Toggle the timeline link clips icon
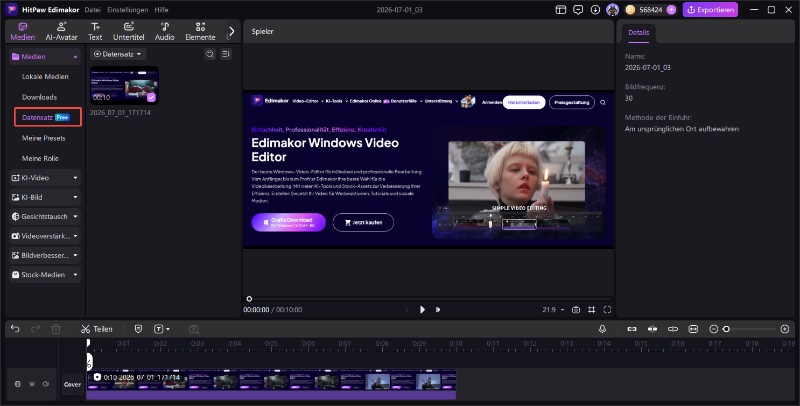 coord(632,329)
